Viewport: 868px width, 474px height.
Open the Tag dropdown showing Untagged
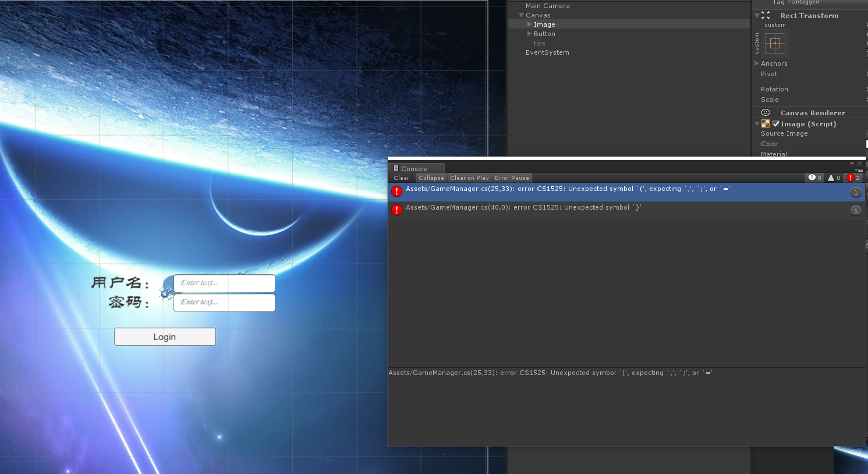(x=828, y=2)
